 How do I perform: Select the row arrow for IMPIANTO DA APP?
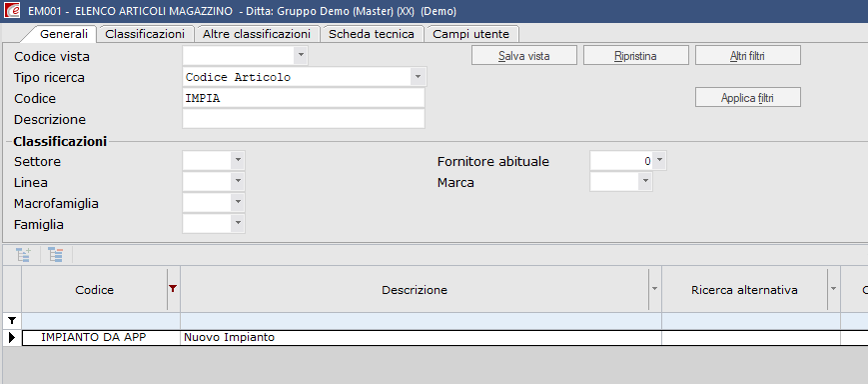pos(12,337)
